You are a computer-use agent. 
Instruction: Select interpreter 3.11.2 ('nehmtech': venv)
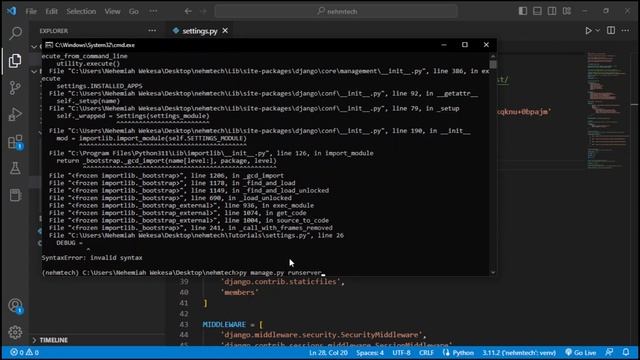click(x=519, y=353)
